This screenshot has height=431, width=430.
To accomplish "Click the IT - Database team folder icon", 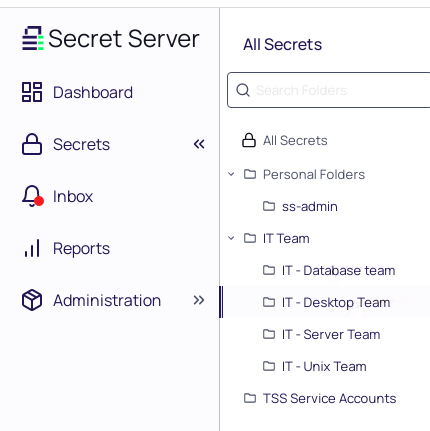I will coord(269,270).
